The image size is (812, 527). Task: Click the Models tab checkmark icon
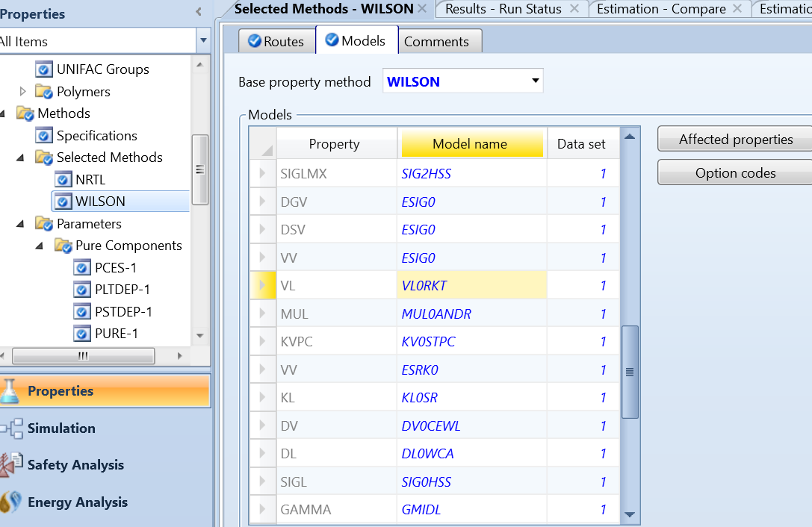(x=332, y=40)
